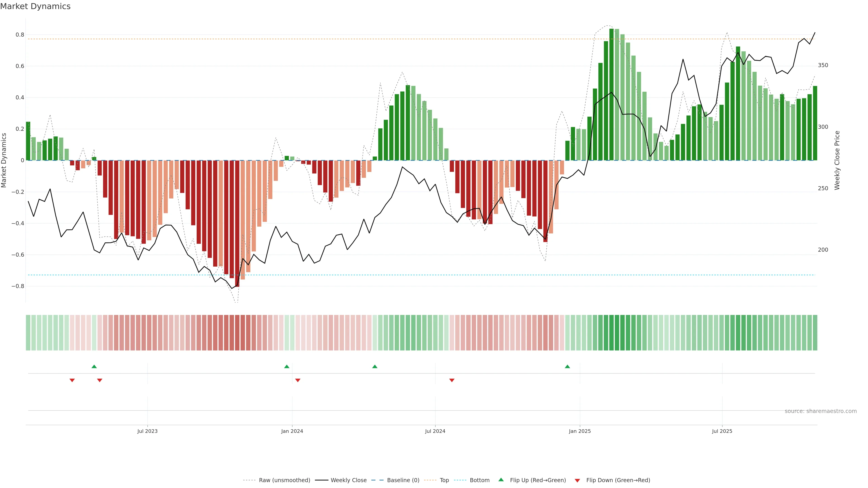Click the Flip Down legend triangle icon

click(577, 480)
